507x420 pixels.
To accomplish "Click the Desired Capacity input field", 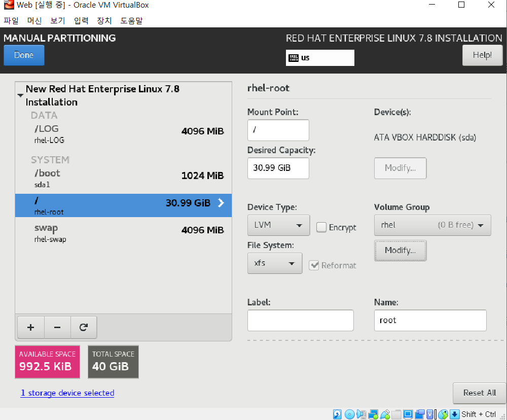I will [x=278, y=168].
